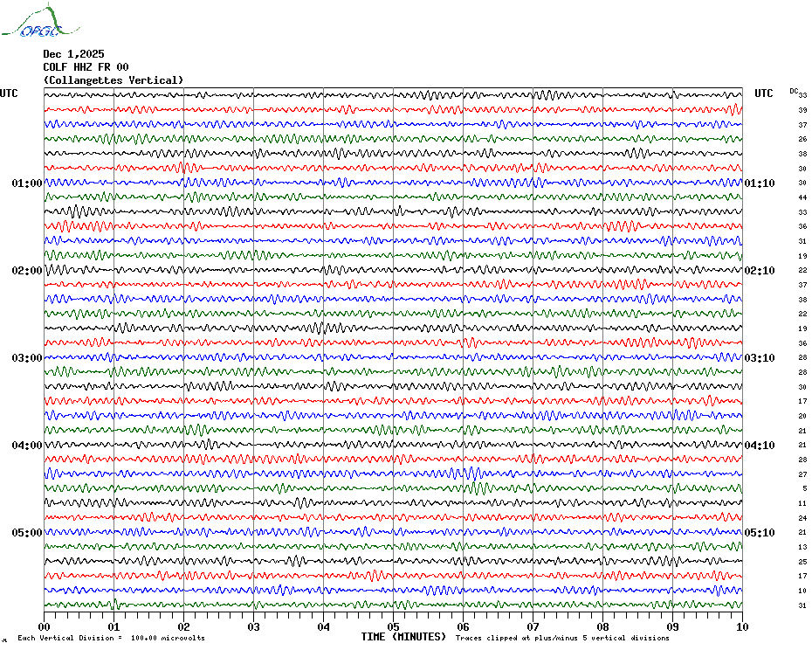This screenshot has height=650, width=812.
Task: Click the 02:10 end-time label
Action: click(x=760, y=271)
